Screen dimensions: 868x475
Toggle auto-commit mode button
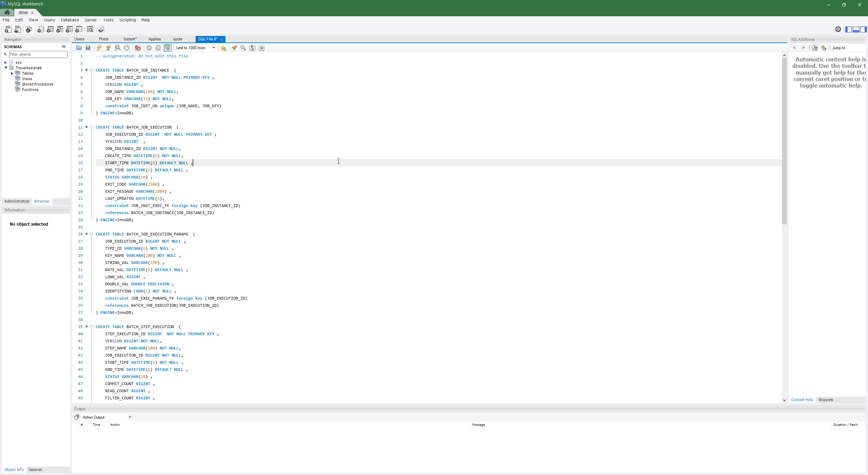pyautogui.click(x=167, y=48)
